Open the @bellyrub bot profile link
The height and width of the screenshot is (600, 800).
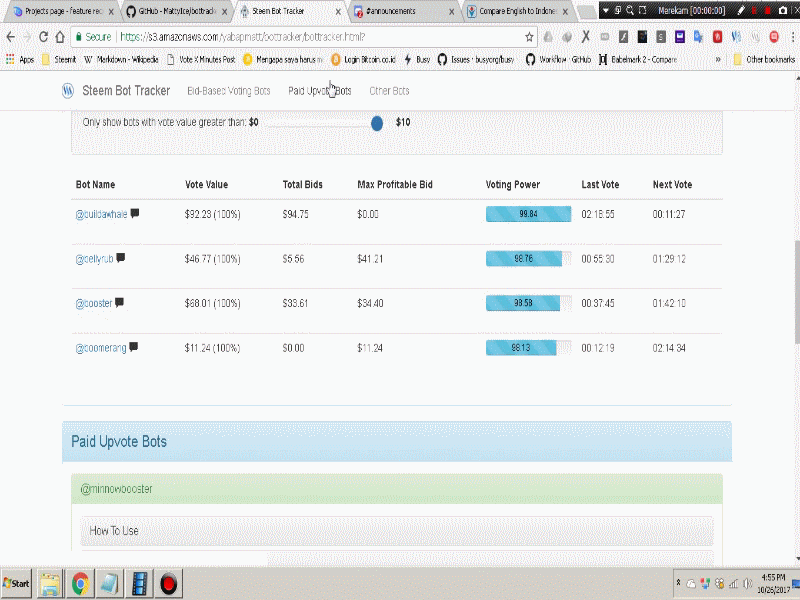pyautogui.click(x=94, y=259)
